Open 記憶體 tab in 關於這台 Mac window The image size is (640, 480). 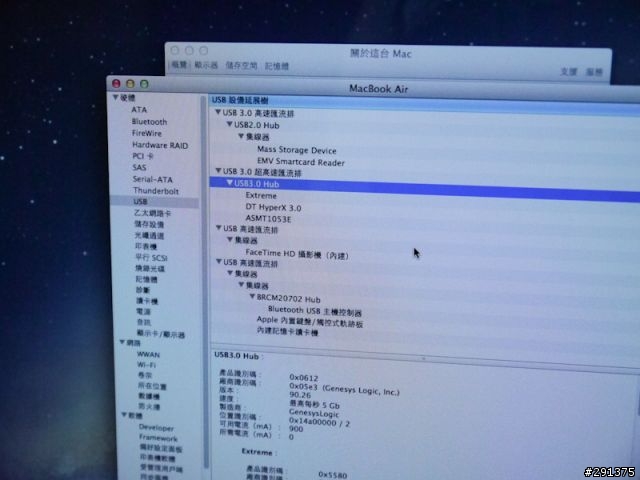click(277, 66)
